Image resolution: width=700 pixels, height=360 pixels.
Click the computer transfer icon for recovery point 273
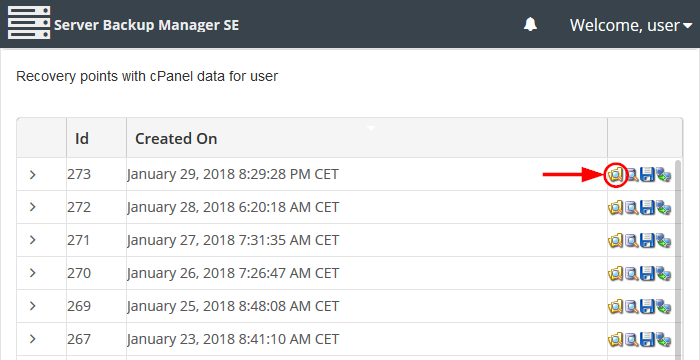[x=663, y=175]
